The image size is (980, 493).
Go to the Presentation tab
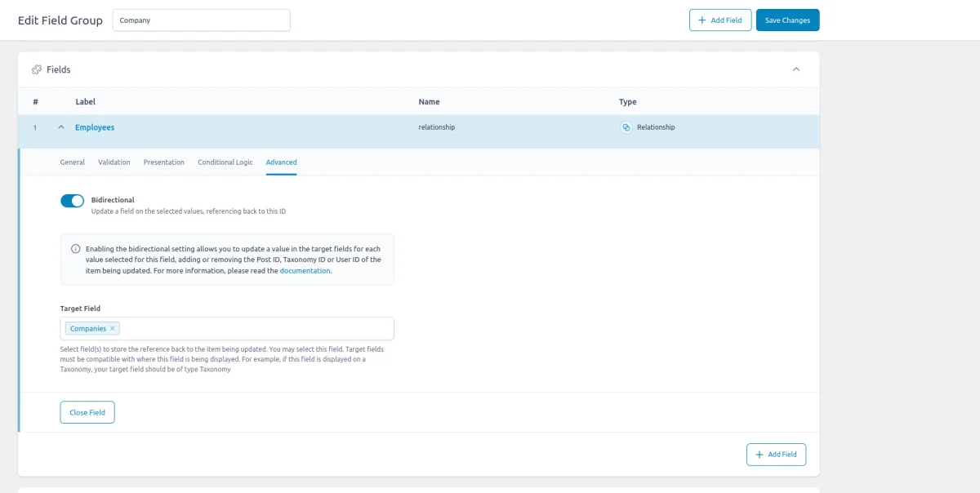(x=164, y=162)
